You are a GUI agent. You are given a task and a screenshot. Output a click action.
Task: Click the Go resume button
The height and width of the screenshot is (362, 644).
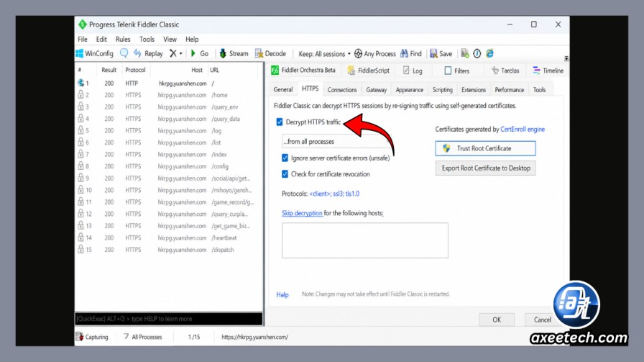[x=200, y=53]
